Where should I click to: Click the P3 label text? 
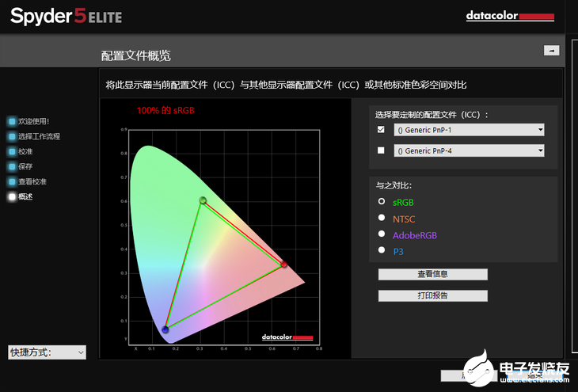coord(398,252)
